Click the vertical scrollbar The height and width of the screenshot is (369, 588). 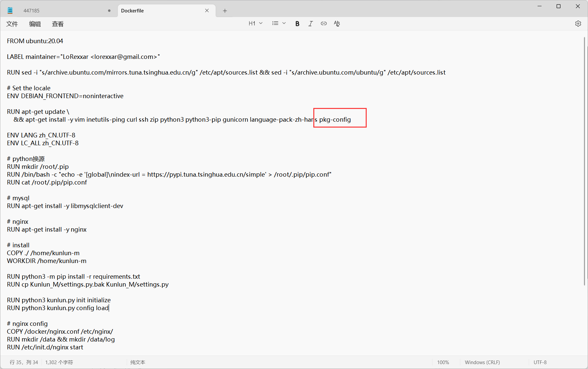coord(584,160)
